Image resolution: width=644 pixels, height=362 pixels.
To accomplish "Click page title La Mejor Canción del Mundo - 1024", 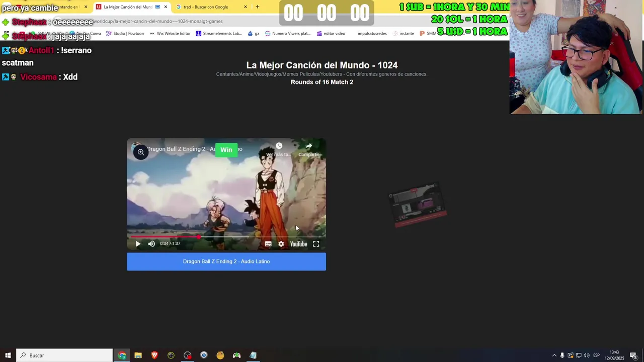I will point(322,65).
